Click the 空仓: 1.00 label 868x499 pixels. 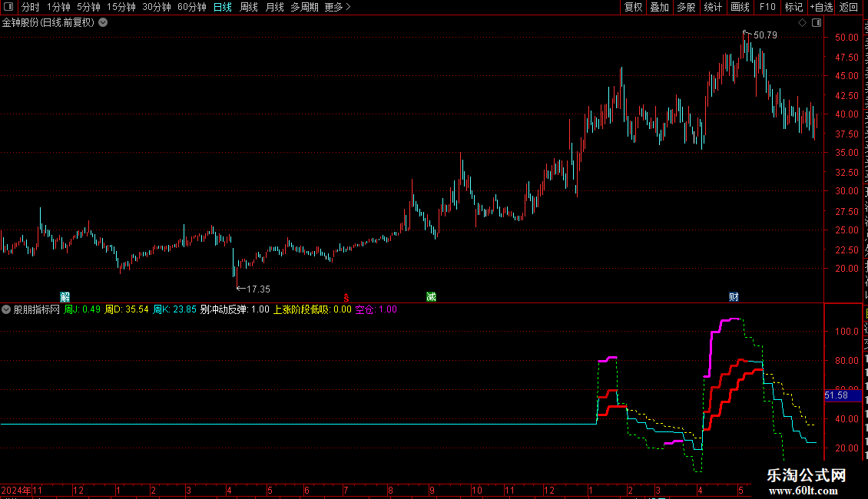coord(376,310)
